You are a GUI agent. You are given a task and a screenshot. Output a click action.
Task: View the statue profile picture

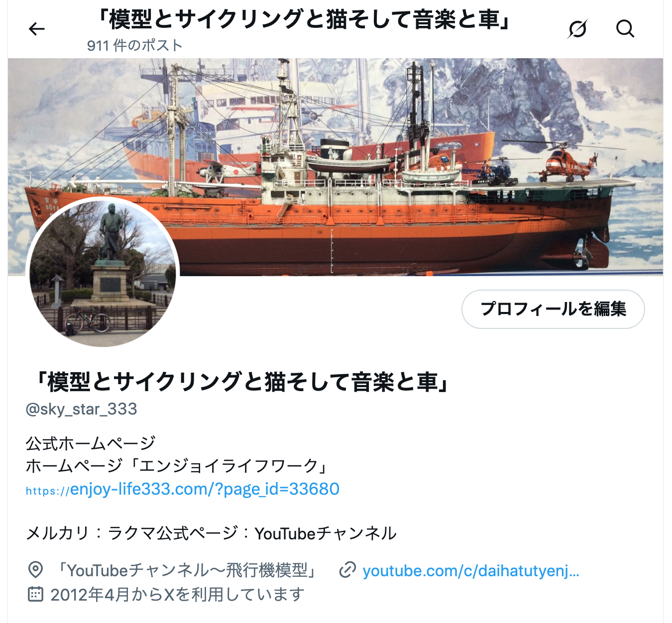[103, 272]
